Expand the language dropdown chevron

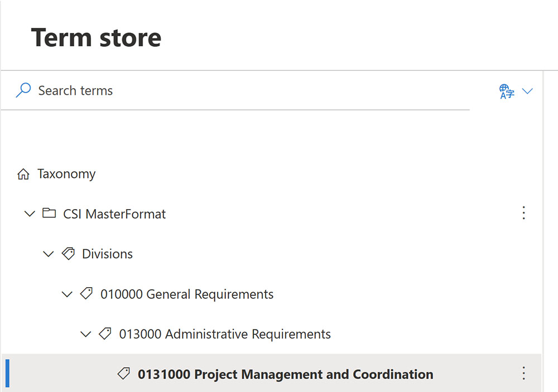(527, 91)
